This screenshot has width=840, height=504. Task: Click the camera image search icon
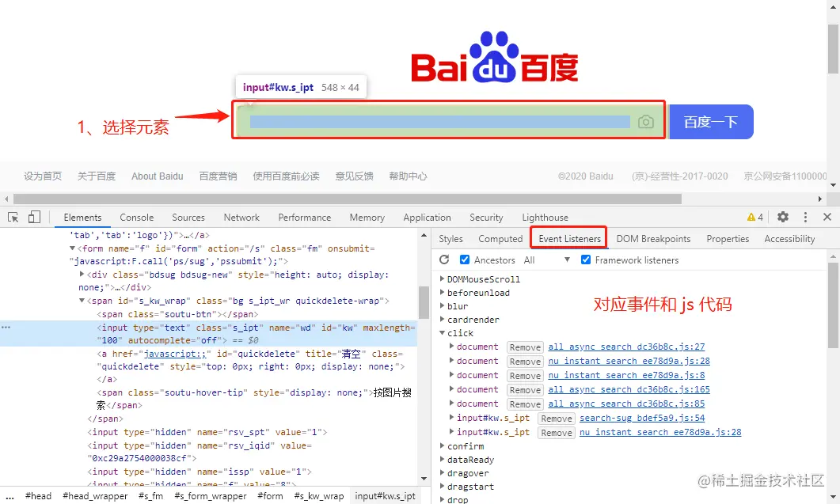coord(646,122)
